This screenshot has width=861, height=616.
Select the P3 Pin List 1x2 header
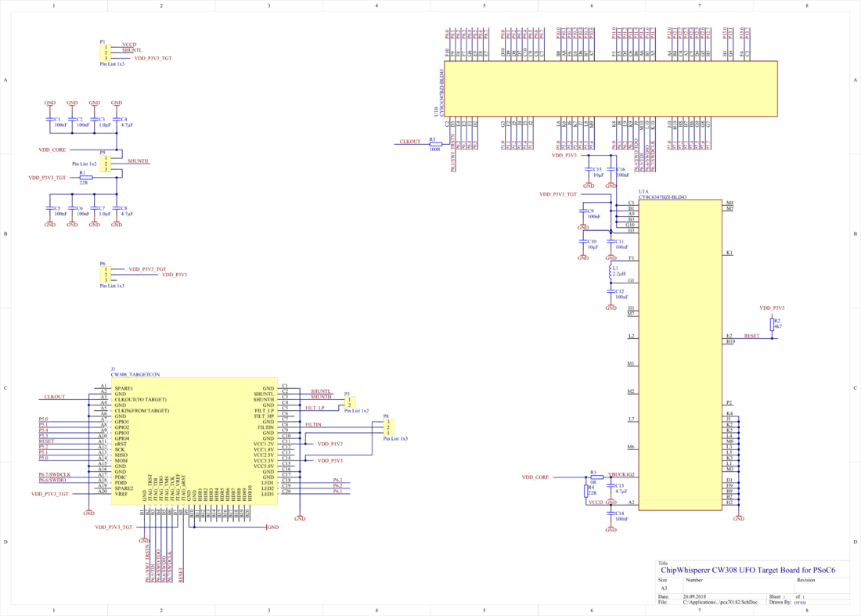point(350,402)
